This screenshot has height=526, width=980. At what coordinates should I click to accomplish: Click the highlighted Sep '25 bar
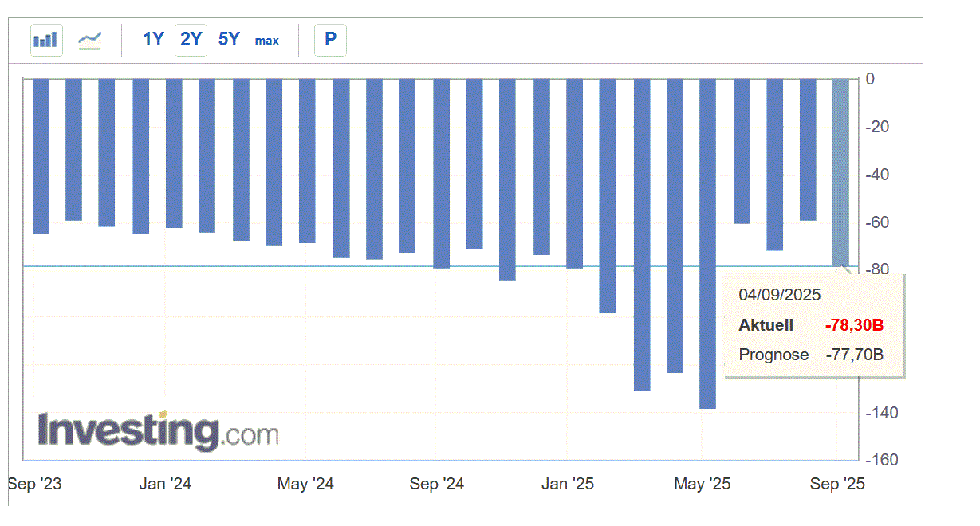(840, 171)
